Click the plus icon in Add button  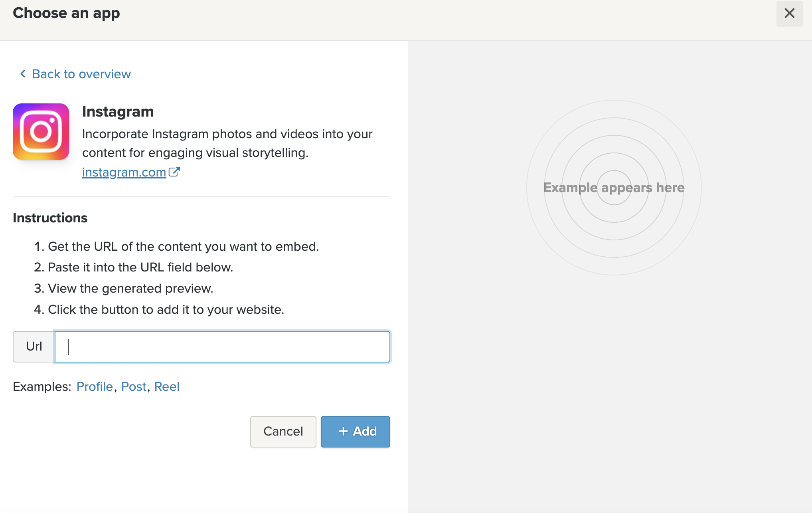pyautogui.click(x=343, y=431)
